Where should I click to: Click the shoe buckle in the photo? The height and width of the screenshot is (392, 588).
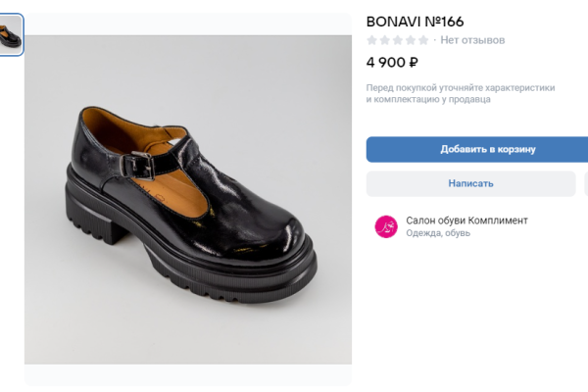[138, 164]
